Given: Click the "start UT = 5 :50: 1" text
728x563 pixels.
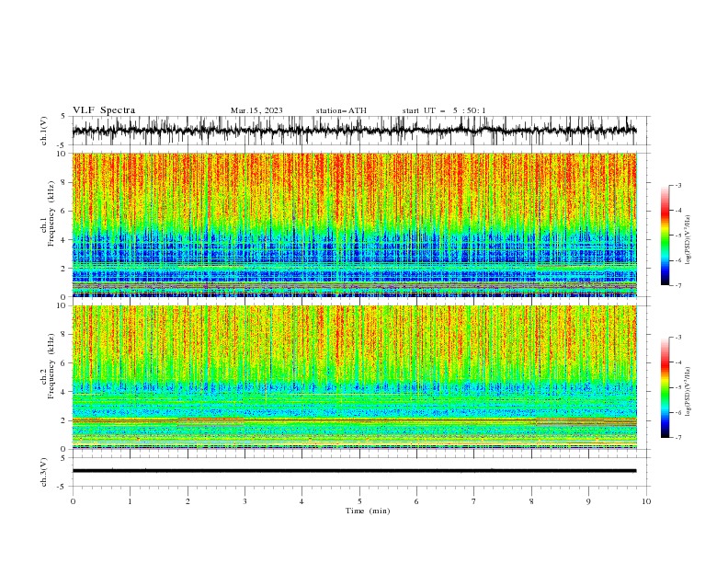Looking at the screenshot, I should click(x=444, y=110).
